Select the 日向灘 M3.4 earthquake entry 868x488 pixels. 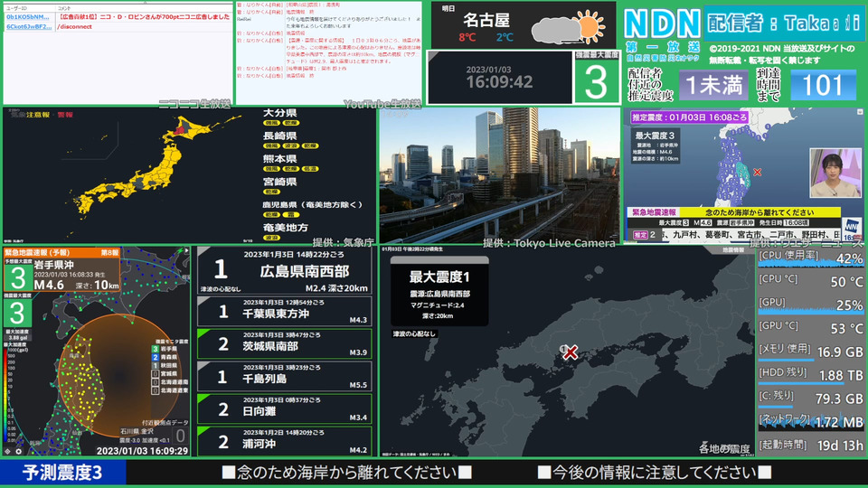[285, 409]
